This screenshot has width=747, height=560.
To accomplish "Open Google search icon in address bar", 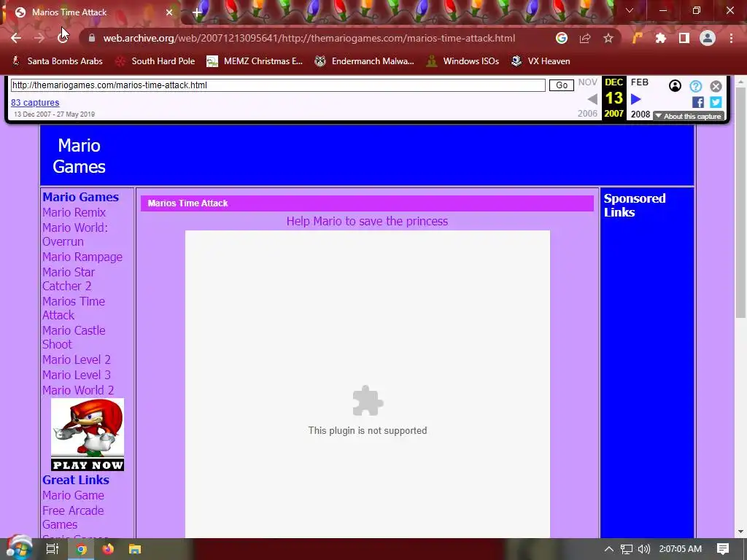I will click(562, 38).
